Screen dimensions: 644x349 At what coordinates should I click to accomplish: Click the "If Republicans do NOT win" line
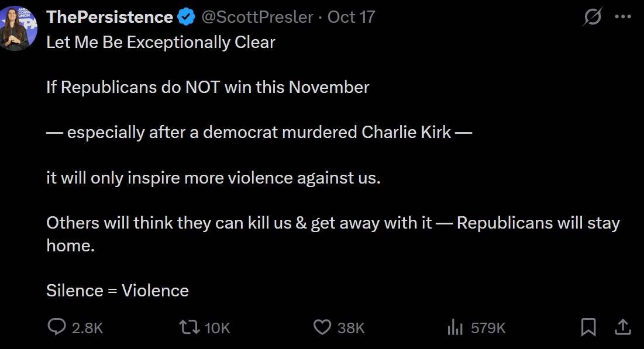pyautogui.click(x=208, y=88)
